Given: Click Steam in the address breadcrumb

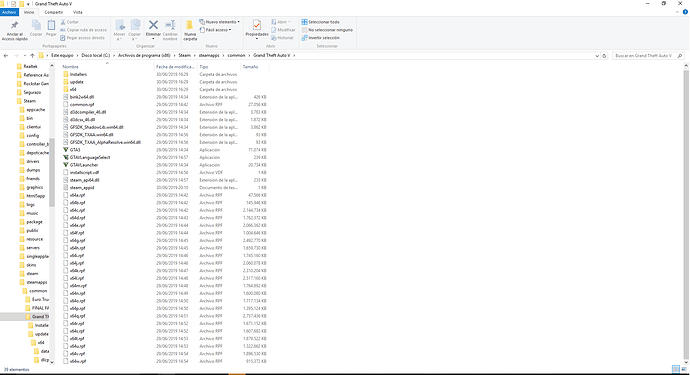Looking at the screenshot, I should pyautogui.click(x=184, y=55).
